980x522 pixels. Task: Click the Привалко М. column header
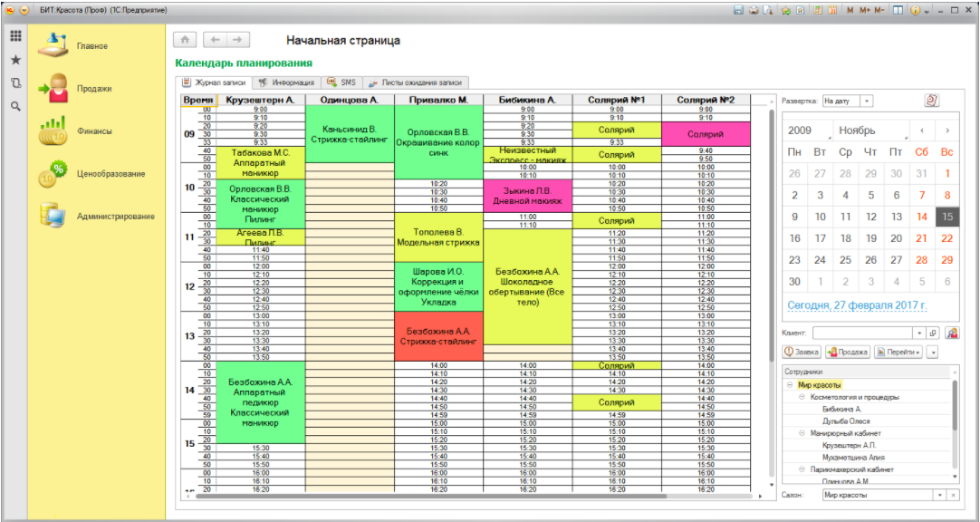point(438,100)
